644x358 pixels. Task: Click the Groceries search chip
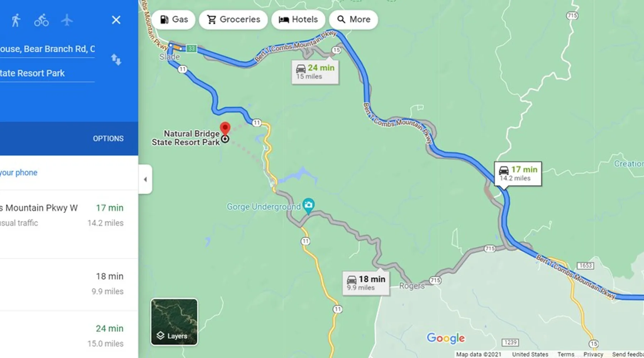point(233,19)
